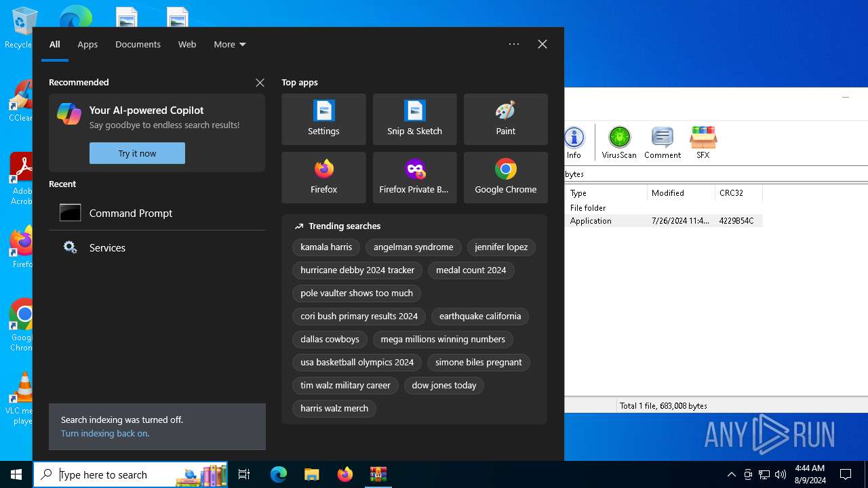Open Task View on taskbar
The width and height of the screenshot is (868, 488).
tap(244, 474)
